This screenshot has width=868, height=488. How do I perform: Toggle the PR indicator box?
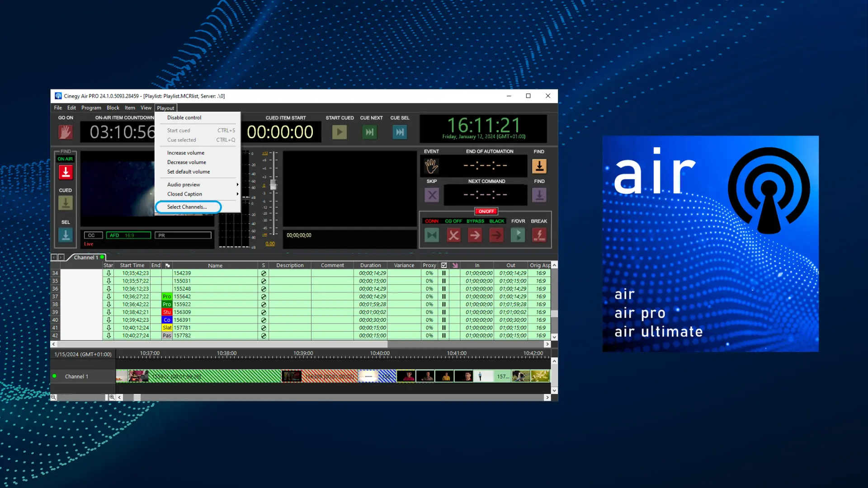pyautogui.click(x=183, y=235)
